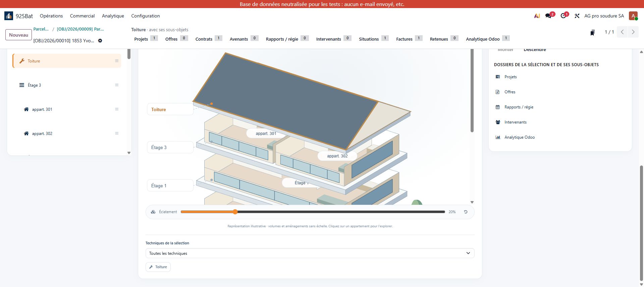Open the Contrats stat button
644x287 pixels.
tap(209, 39)
